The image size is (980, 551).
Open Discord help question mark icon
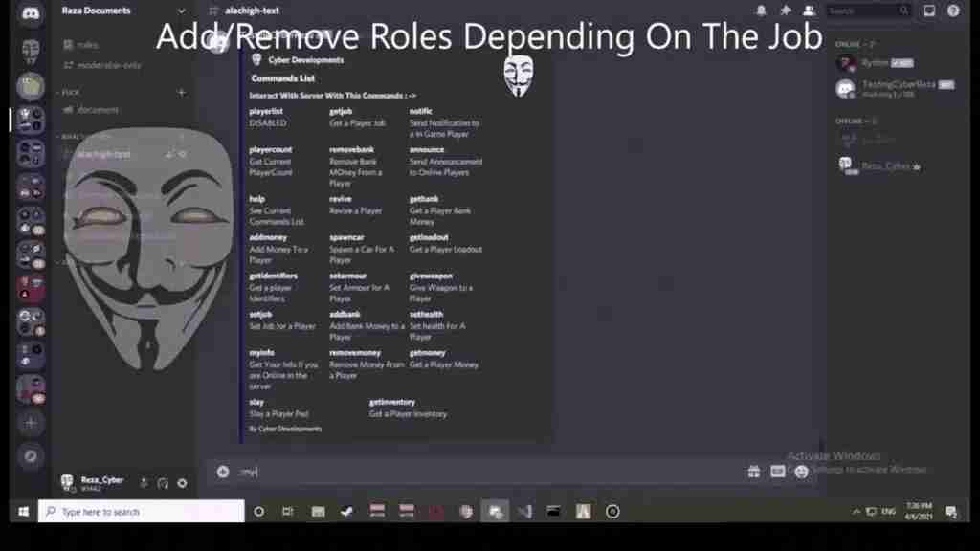point(953,11)
